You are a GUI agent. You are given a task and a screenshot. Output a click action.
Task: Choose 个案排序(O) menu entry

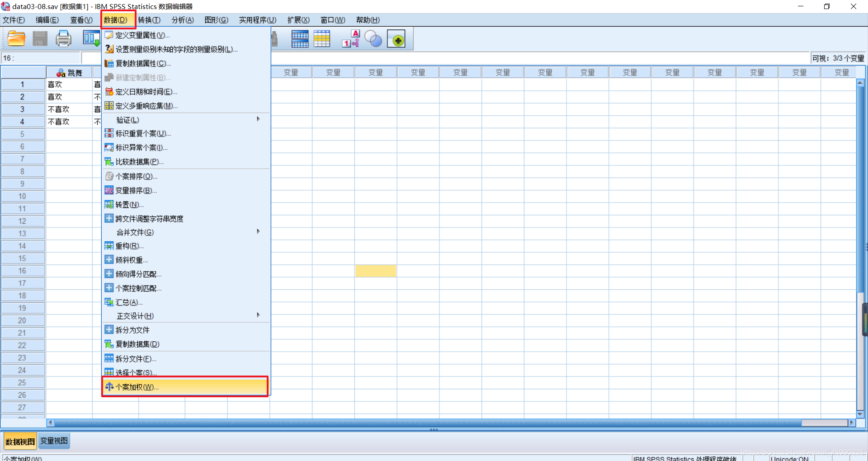pyautogui.click(x=186, y=176)
